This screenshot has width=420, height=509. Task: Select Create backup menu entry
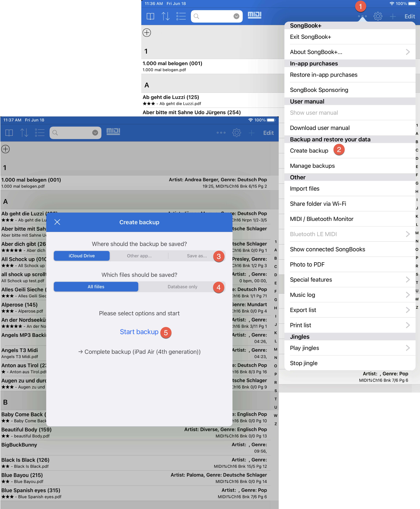coord(309,151)
